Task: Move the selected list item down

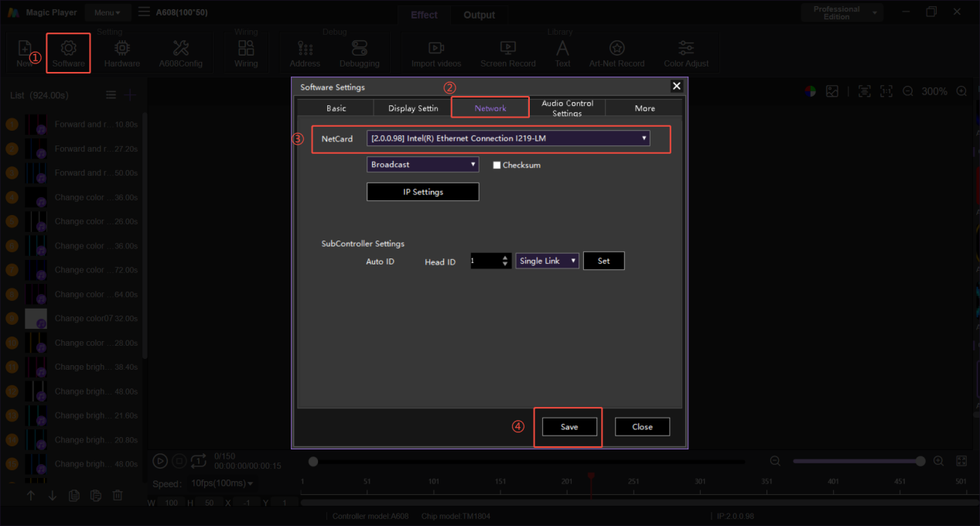Action: point(53,496)
